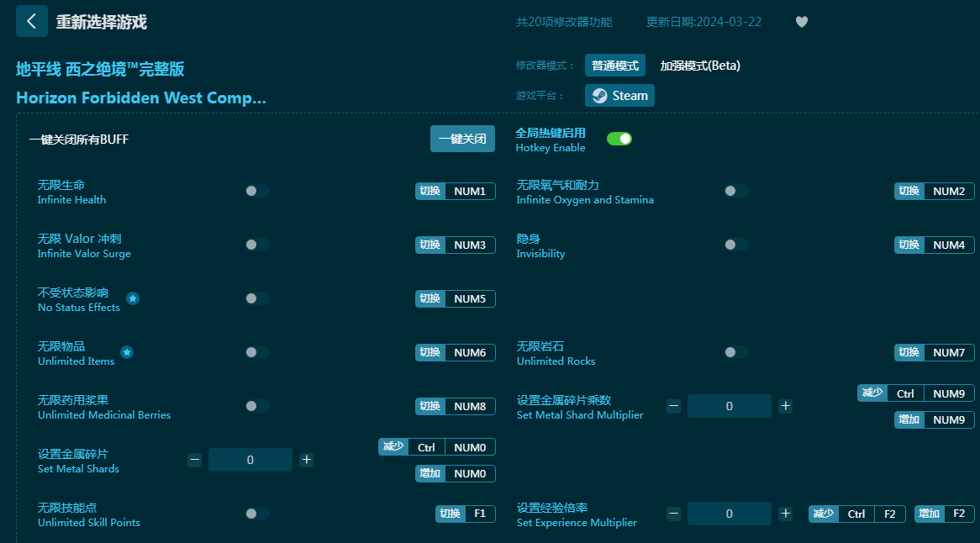Click 增加 NUM9 hotkey for Shard Multiplier
This screenshot has height=543, width=980.
click(x=935, y=420)
